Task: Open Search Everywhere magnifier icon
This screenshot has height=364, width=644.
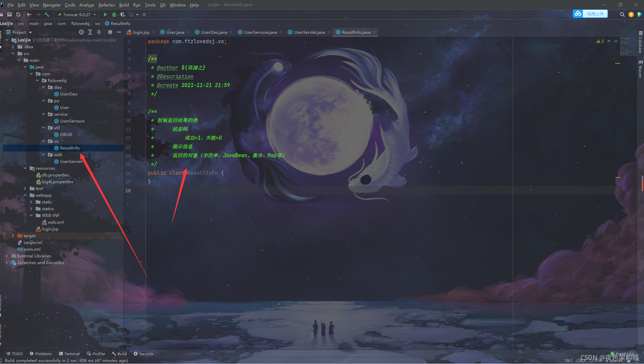Action: [622, 15]
